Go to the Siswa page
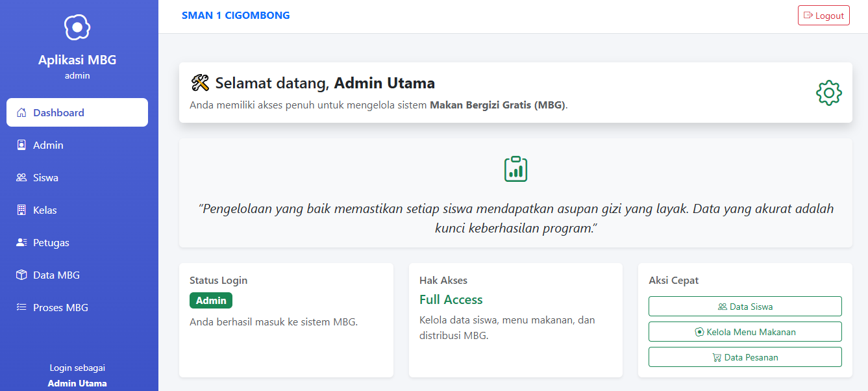 (x=77, y=177)
